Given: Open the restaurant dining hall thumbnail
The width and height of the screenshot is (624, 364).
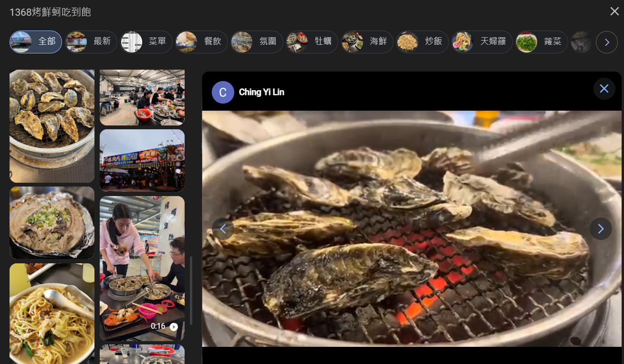Looking at the screenshot, I should coord(142,97).
